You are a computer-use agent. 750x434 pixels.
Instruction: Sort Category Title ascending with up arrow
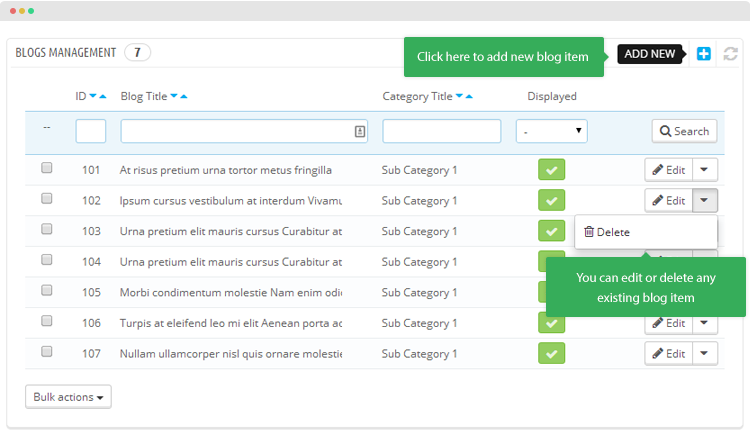(x=469, y=96)
